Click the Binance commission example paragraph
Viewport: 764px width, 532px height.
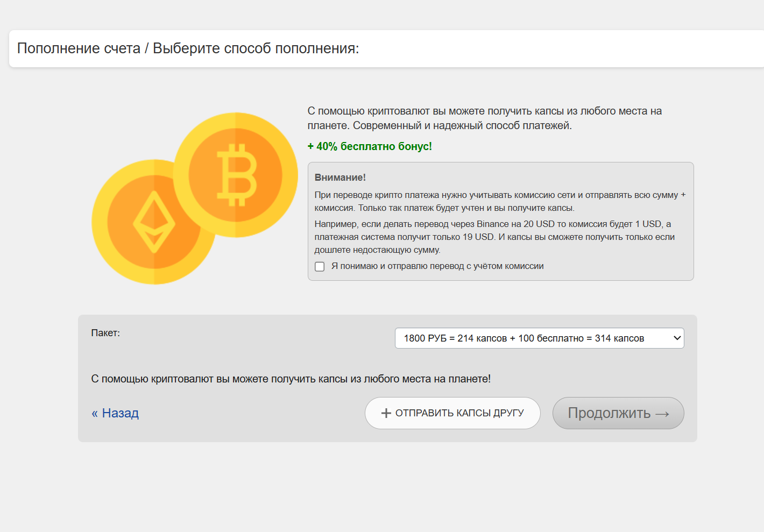click(494, 237)
